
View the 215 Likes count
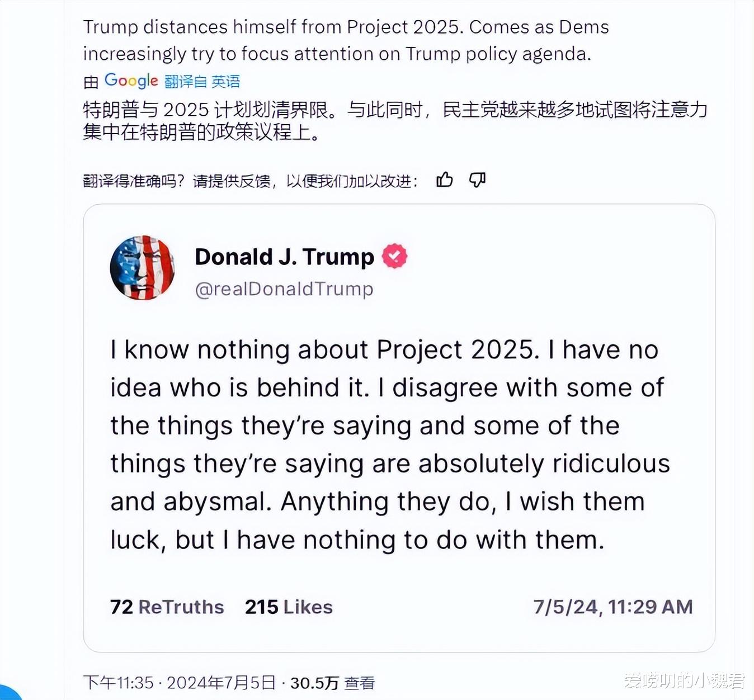[x=289, y=607]
